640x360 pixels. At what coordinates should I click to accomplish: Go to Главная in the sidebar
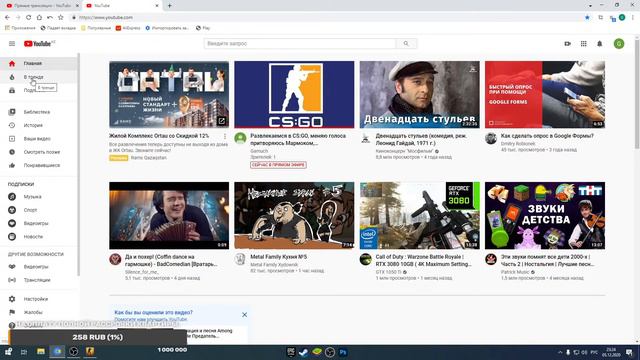pyautogui.click(x=39, y=63)
